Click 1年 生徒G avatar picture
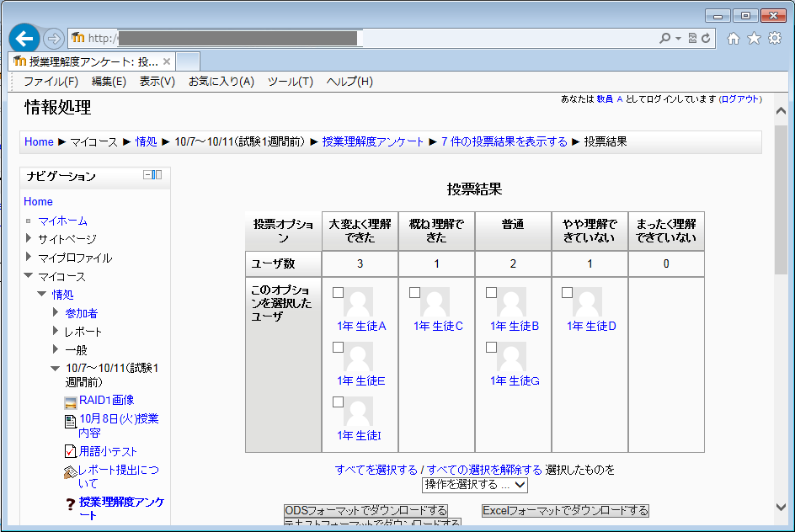This screenshot has width=795, height=532. pyautogui.click(x=511, y=357)
